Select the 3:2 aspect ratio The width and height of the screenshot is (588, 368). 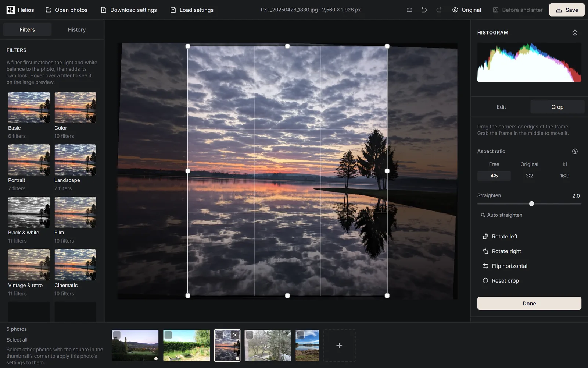point(529,176)
